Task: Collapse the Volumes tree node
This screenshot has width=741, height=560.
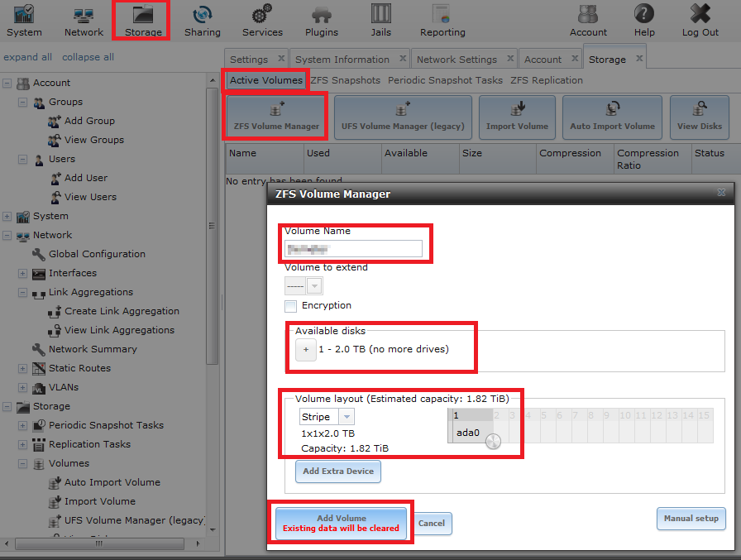Action: [x=22, y=463]
